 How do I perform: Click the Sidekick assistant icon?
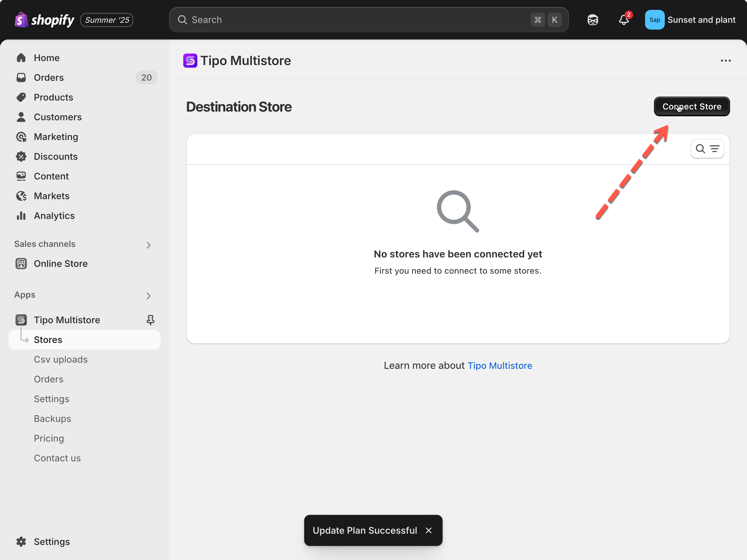pyautogui.click(x=593, y=20)
